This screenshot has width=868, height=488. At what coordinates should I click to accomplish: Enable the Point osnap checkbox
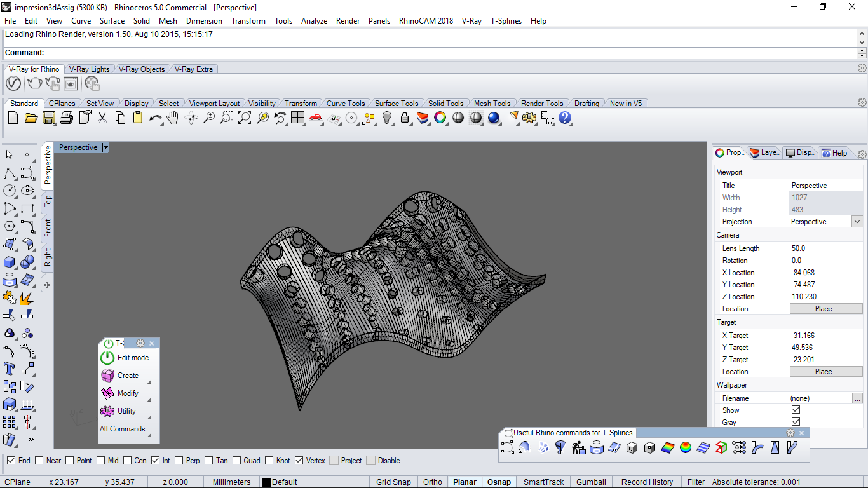point(70,461)
